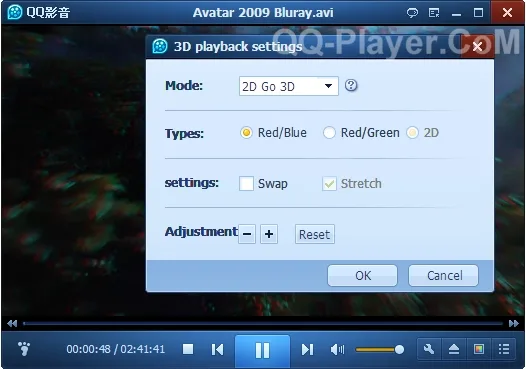Adjust the volume slider knob
The image size is (526, 369).
coord(399,350)
